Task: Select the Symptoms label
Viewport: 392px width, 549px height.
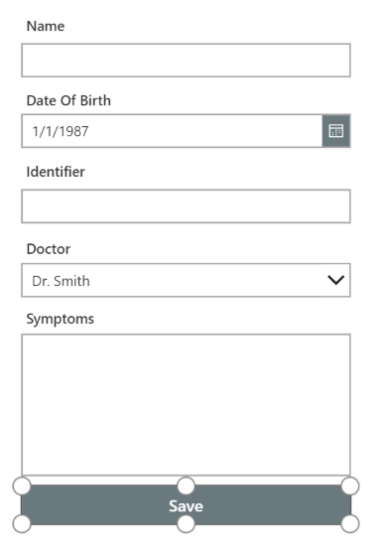Action: [61, 320]
